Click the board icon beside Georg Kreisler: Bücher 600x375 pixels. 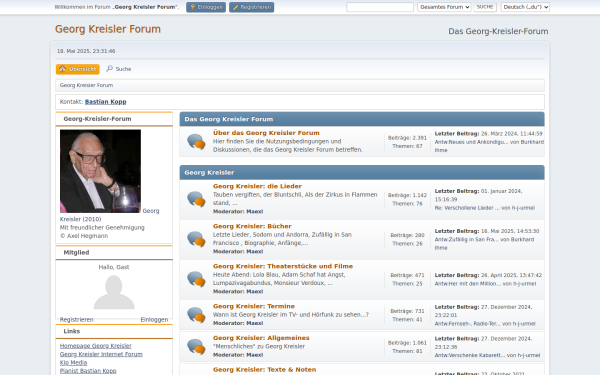(x=196, y=239)
